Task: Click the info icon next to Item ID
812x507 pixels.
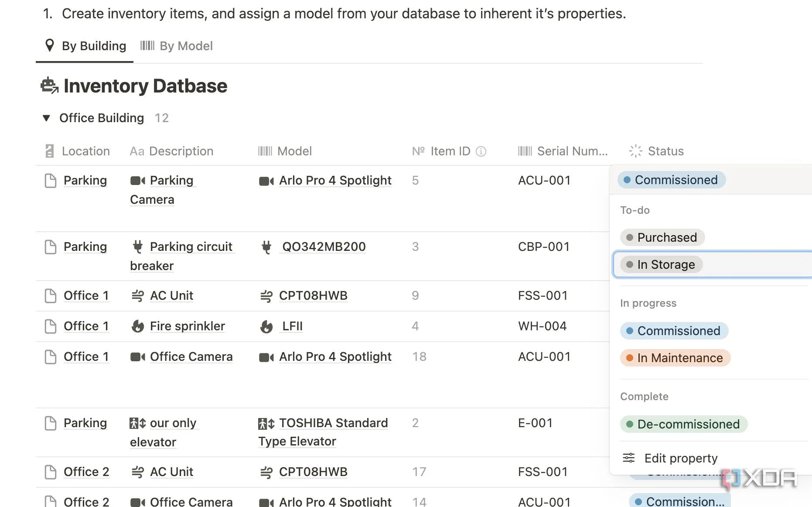Action: (481, 151)
